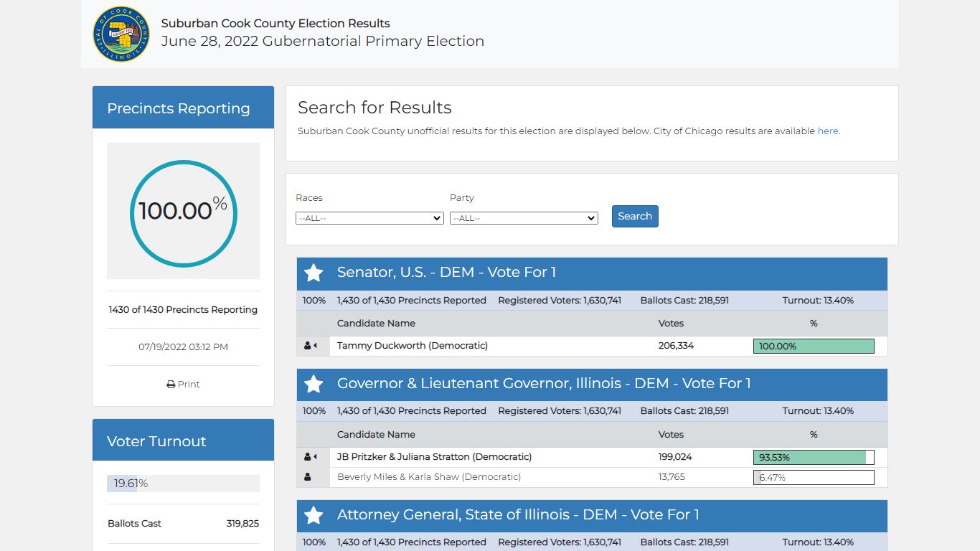
Task: Click the person icon next to Beverly Miles
Action: point(308,477)
